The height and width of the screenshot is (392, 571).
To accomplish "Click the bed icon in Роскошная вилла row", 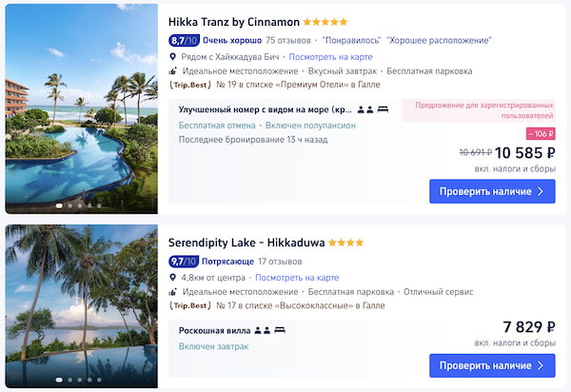I will pos(282,330).
